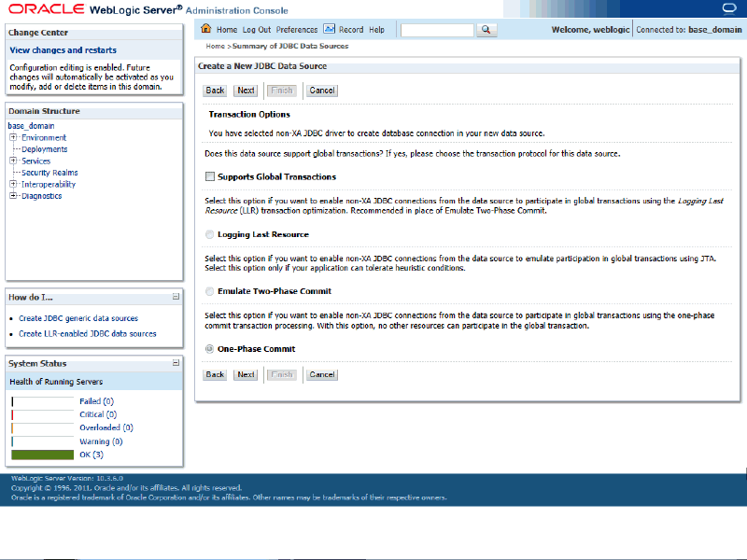The width and height of the screenshot is (747, 560).
Task: Select One-Phase Commit radio button
Action: click(x=209, y=349)
